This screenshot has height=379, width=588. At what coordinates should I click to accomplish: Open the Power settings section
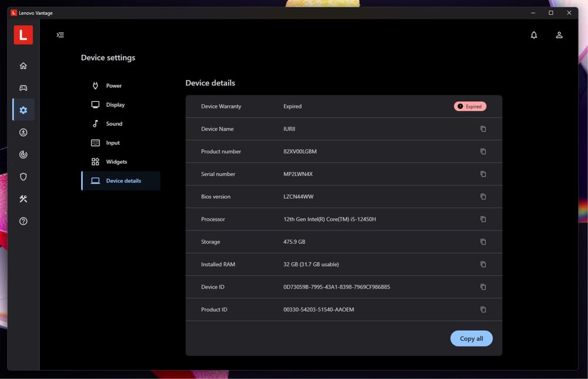click(121, 85)
